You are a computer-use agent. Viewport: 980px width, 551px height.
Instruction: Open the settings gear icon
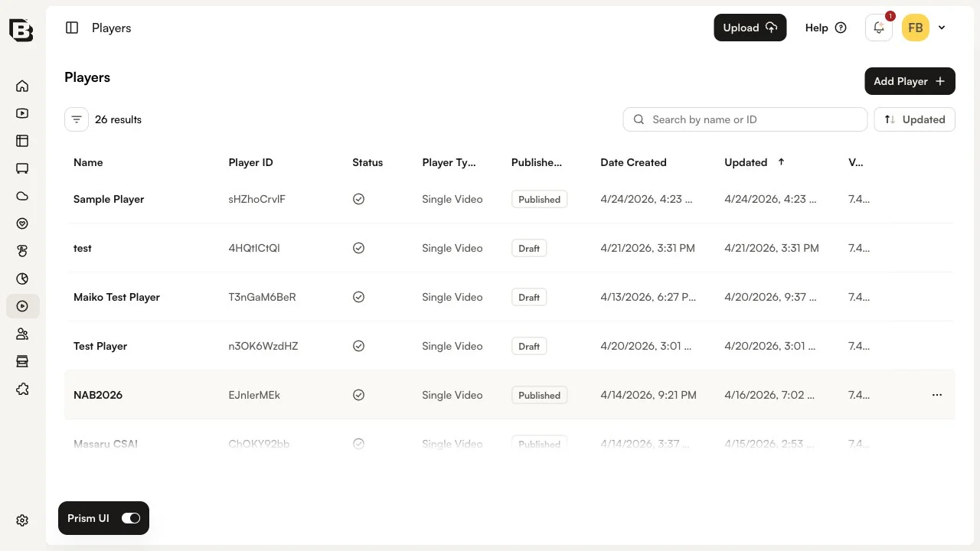(x=22, y=520)
